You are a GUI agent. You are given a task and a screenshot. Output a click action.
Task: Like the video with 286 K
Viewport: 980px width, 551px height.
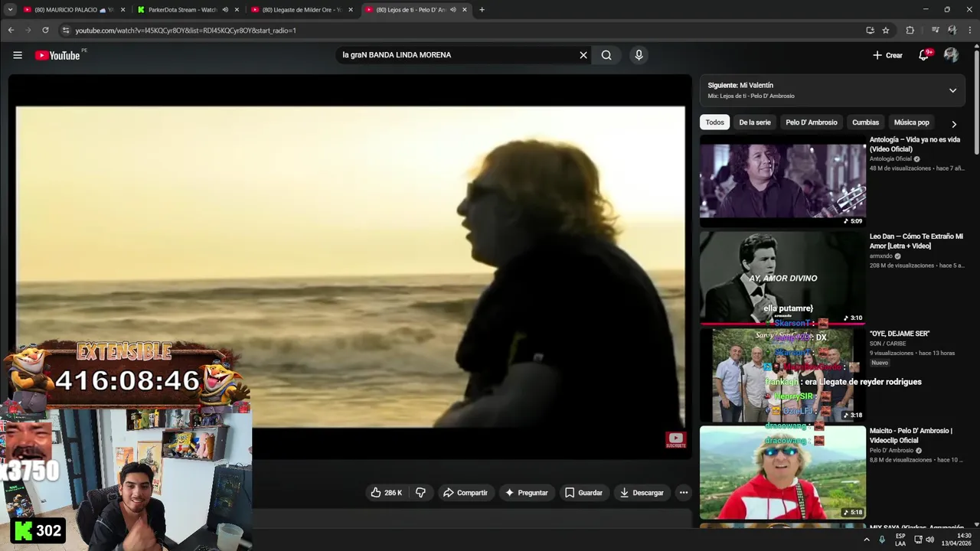coord(387,493)
